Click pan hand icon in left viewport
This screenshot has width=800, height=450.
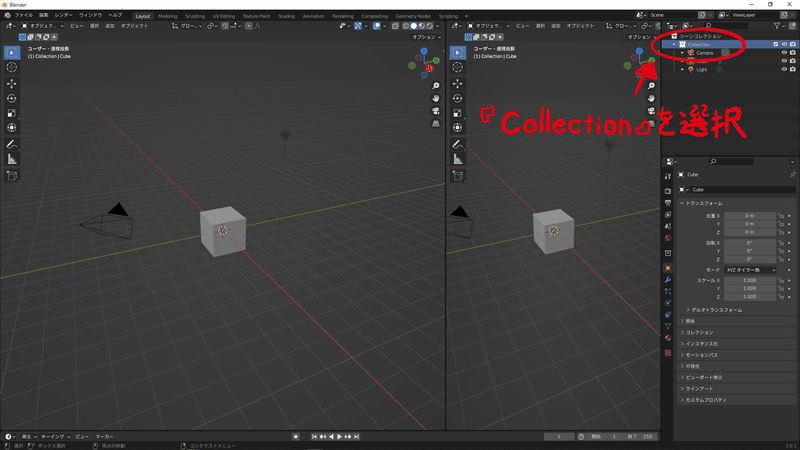436,98
